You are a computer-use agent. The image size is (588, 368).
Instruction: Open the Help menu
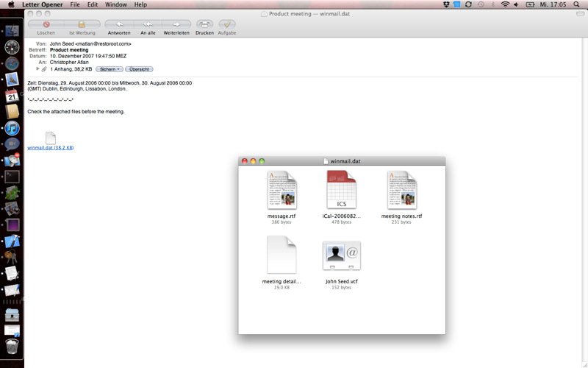click(140, 4)
